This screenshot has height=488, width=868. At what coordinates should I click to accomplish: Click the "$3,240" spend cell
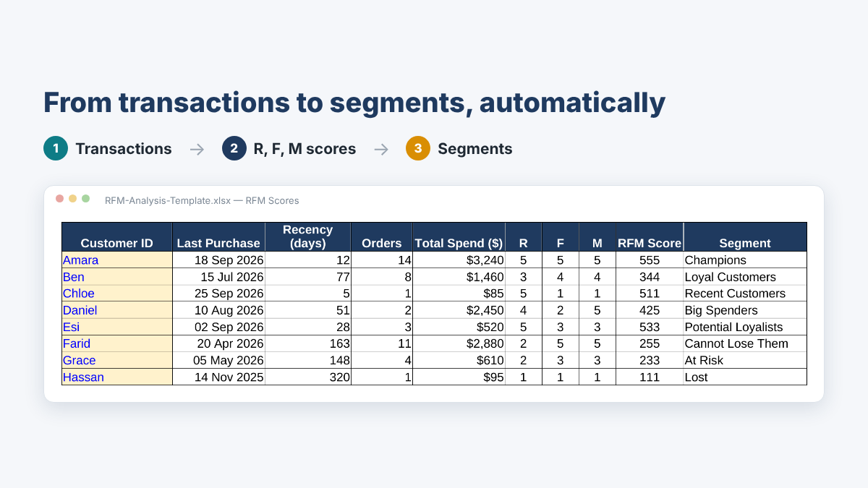pos(459,260)
